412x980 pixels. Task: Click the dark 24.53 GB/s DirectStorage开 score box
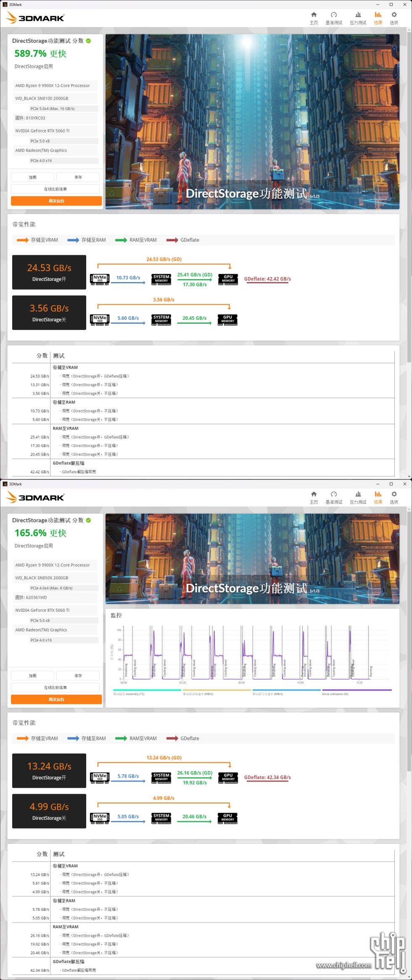click(49, 272)
